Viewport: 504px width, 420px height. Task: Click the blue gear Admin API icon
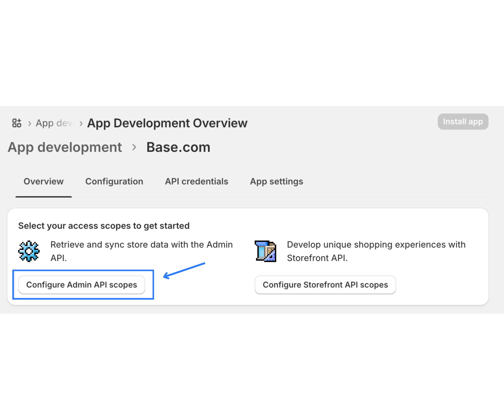click(x=29, y=251)
